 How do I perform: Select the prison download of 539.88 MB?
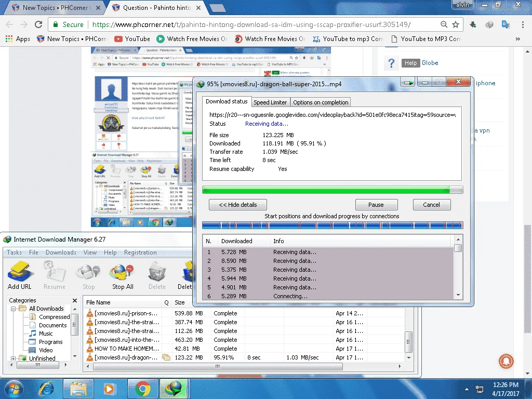244,313
